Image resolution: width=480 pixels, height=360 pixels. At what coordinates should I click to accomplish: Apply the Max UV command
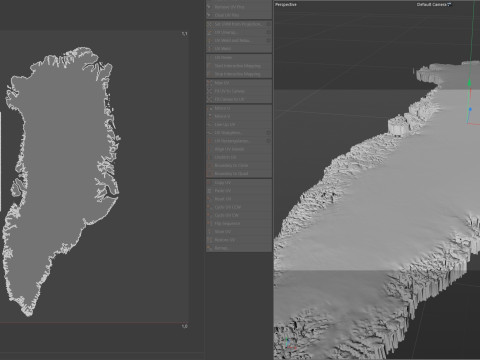[239, 83]
